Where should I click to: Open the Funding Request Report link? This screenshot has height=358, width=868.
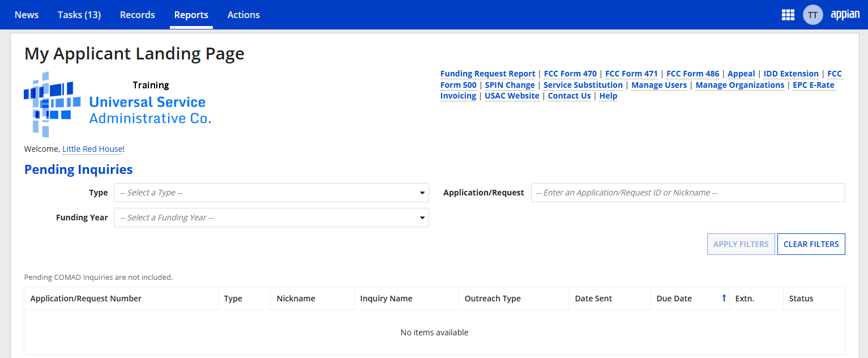pos(488,74)
